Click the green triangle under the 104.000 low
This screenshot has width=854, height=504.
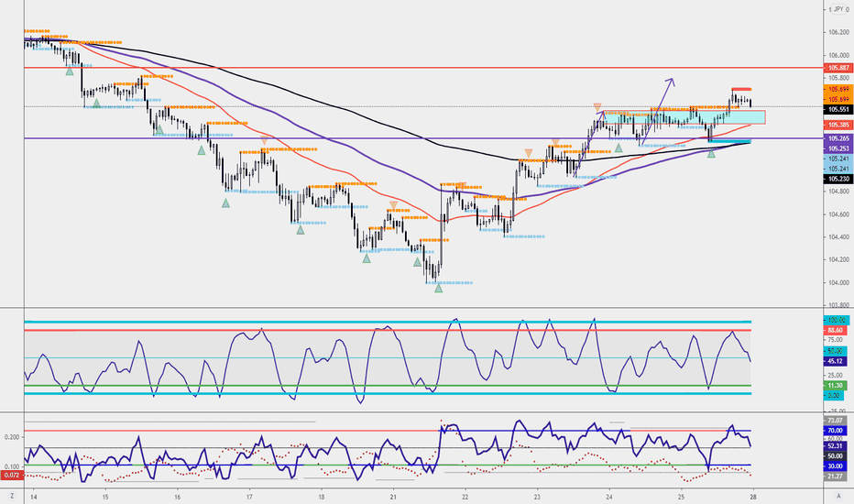438,289
